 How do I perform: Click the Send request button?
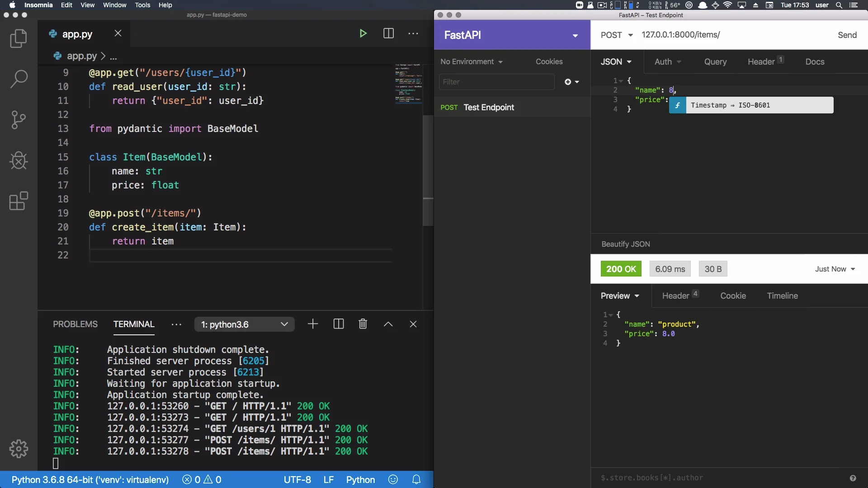pyautogui.click(x=847, y=35)
